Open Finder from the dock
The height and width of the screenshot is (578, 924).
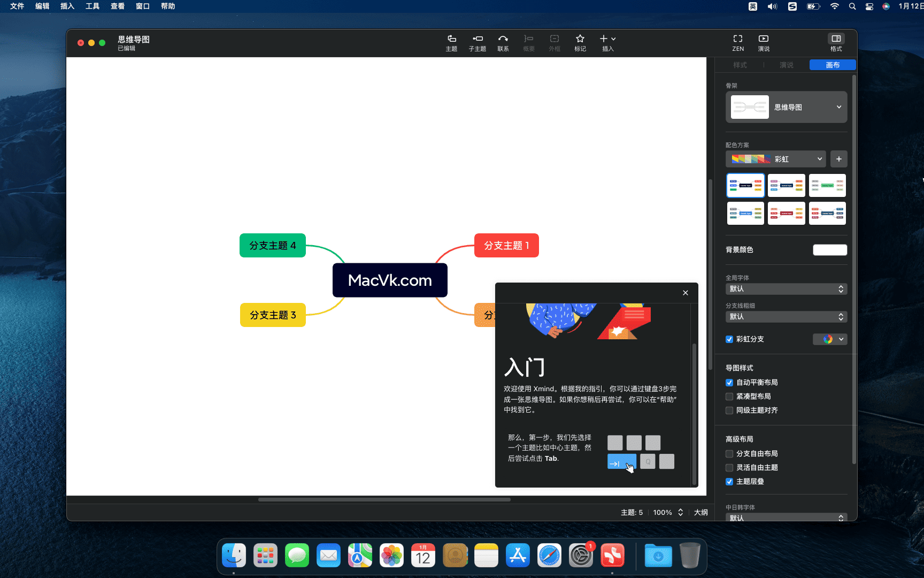(234, 556)
